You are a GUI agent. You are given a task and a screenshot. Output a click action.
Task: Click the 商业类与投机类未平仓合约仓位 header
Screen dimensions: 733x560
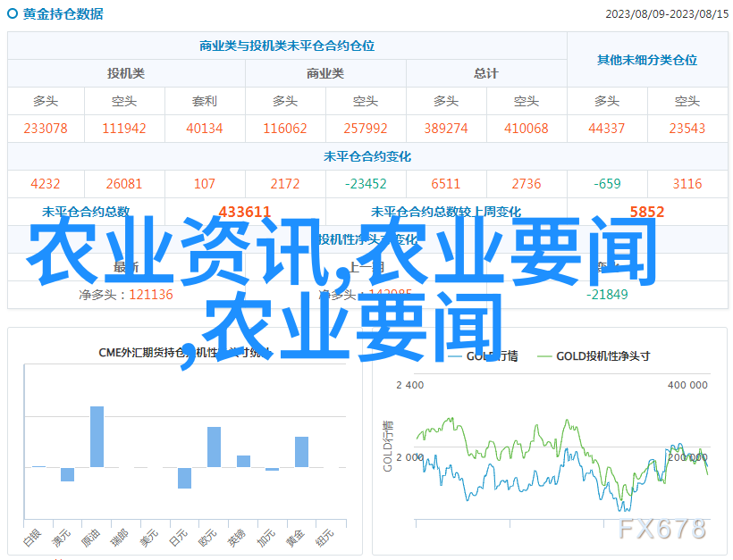point(287,46)
